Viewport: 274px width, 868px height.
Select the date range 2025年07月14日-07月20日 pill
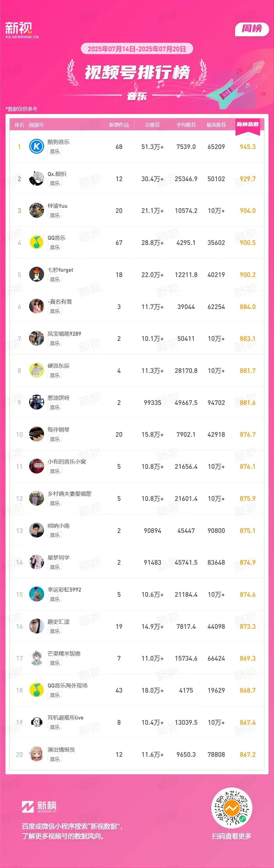[137, 49]
